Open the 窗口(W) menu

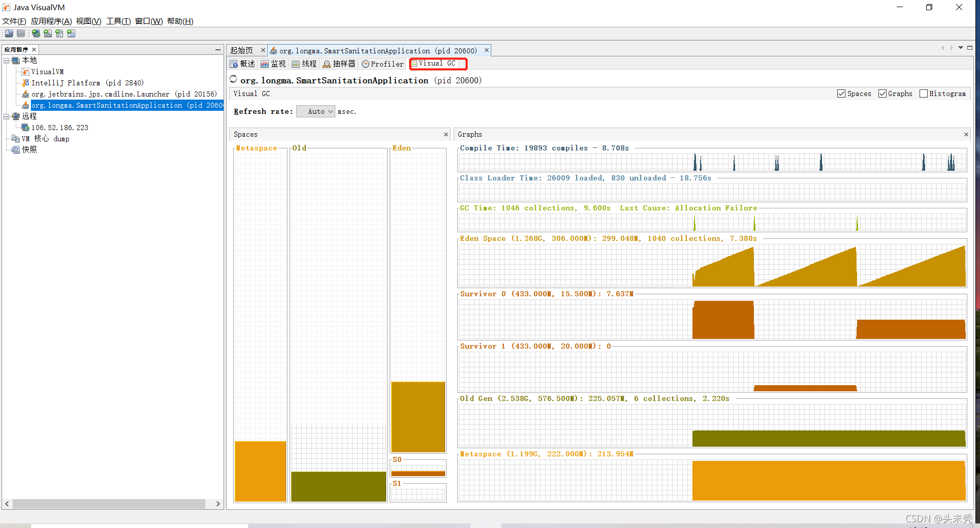(149, 21)
